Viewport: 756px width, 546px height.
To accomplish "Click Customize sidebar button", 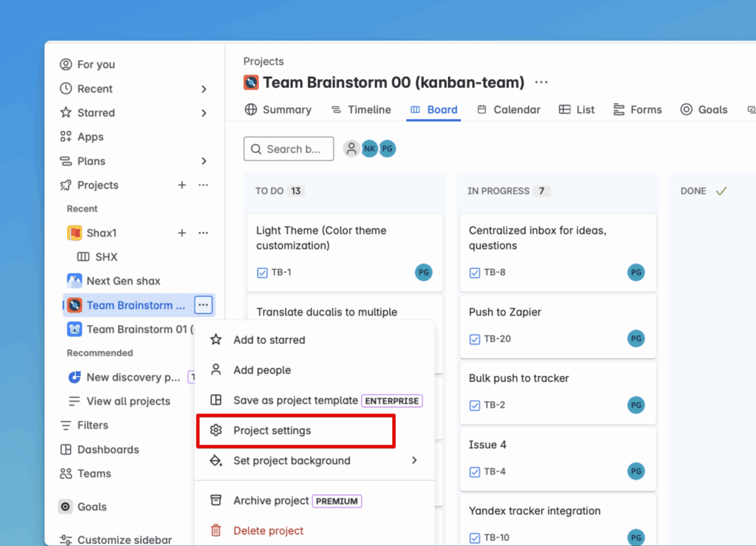I will coord(123,539).
